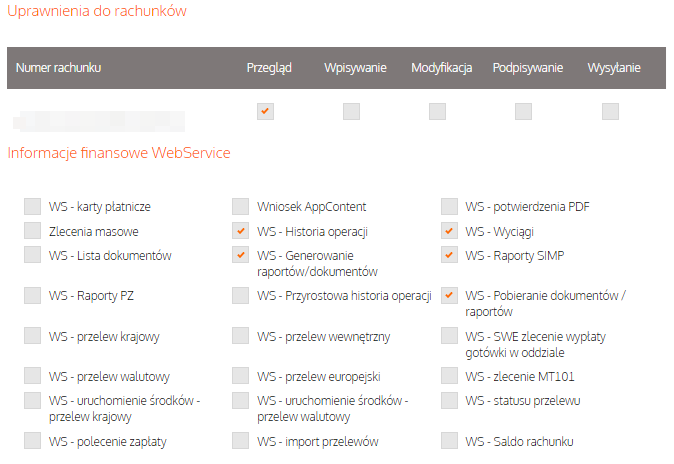The width and height of the screenshot is (674, 464).
Task: Check WS - przelew walutowy
Action: (32, 375)
